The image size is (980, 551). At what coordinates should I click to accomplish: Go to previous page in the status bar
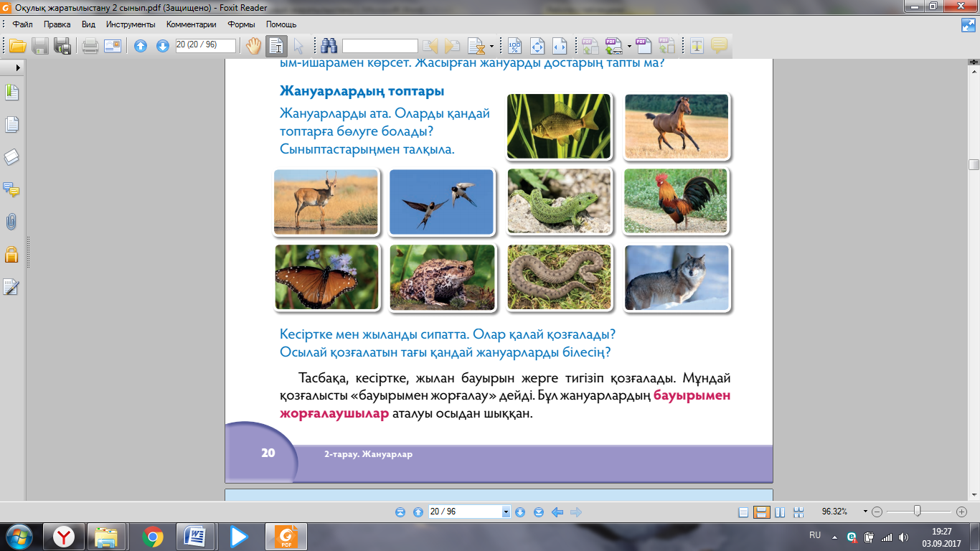coord(418,512)
